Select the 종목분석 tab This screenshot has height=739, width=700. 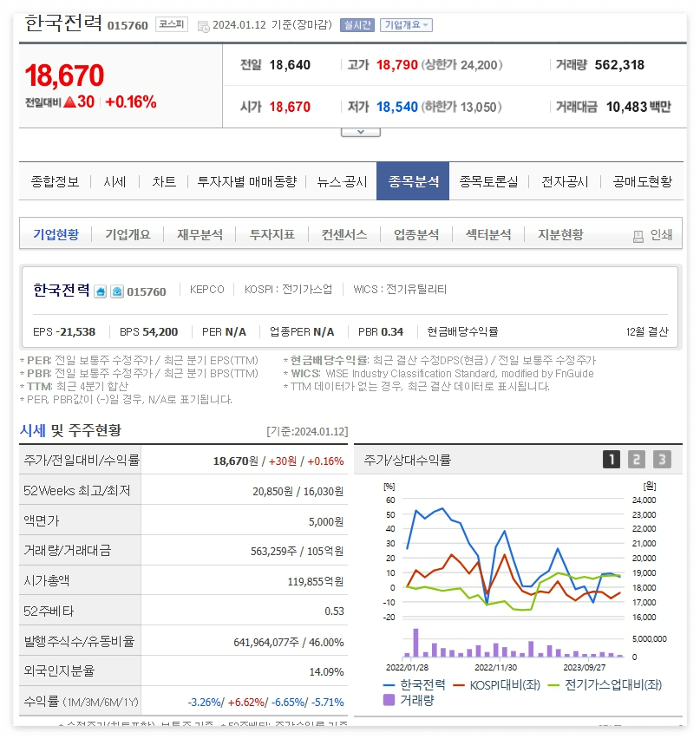(x=413, y=181)
